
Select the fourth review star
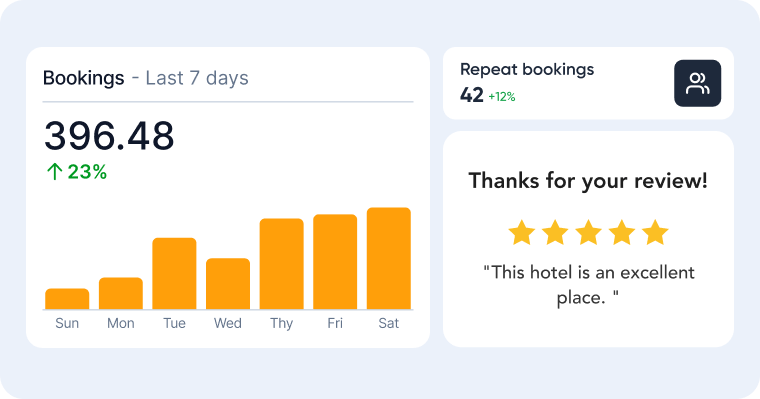[x=622, y=232]
